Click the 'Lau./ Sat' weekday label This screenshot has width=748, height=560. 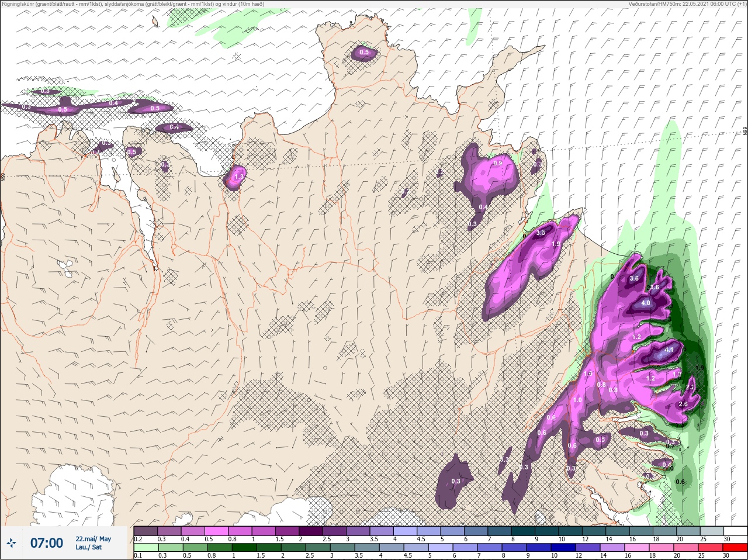click(x=88, y=547)
